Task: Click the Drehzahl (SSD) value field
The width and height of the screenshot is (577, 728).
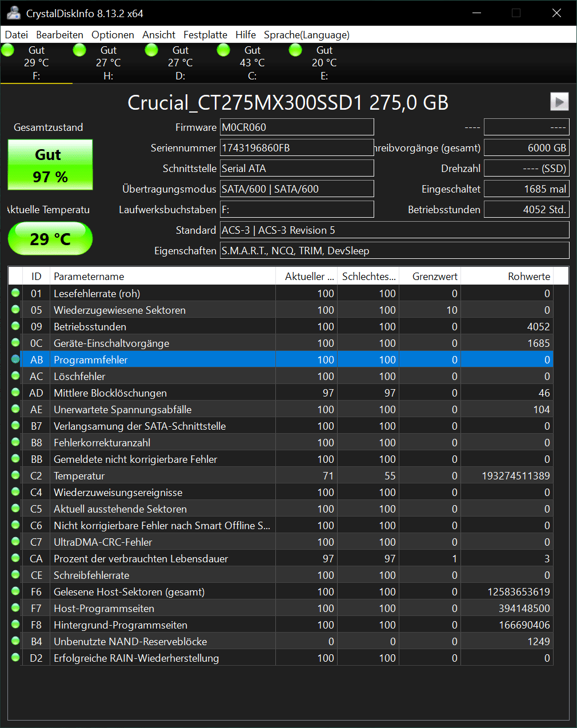Action: [527, 168]
